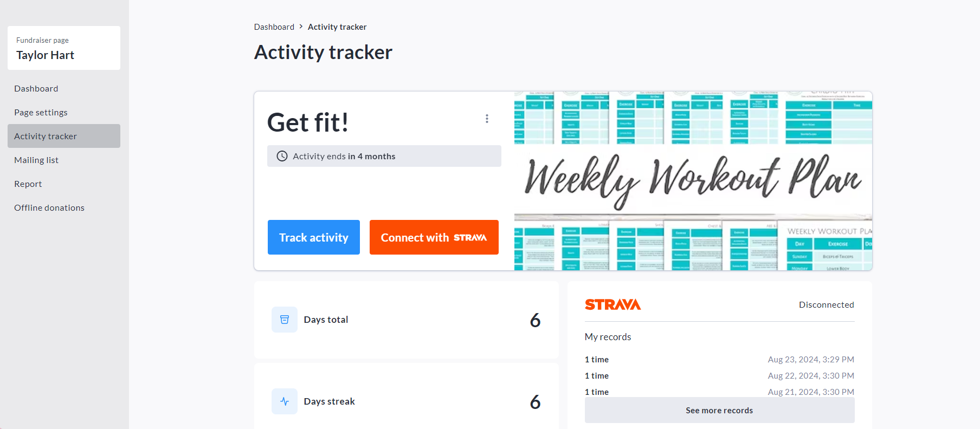The width and height of the screenshot is (980, 429).
Task: Open Mailing list from sidebar
Action: [x=36, y=160]
